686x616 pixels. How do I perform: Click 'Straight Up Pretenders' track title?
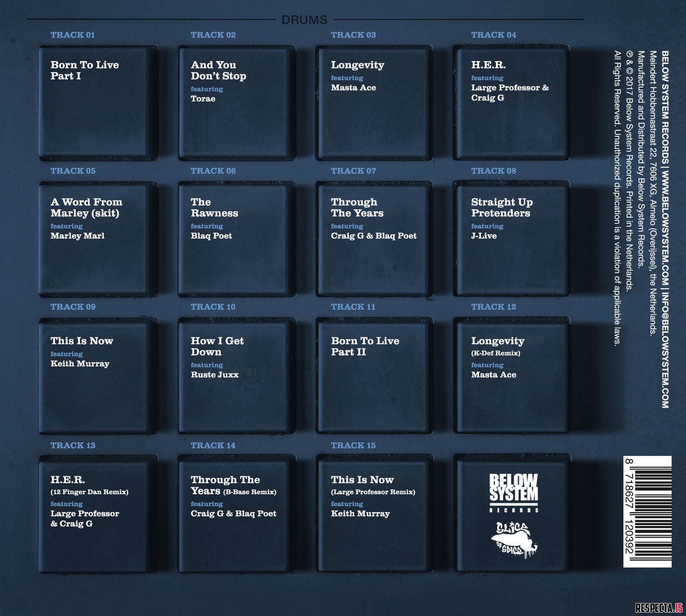pyautogui.click(x=502, y=207)
